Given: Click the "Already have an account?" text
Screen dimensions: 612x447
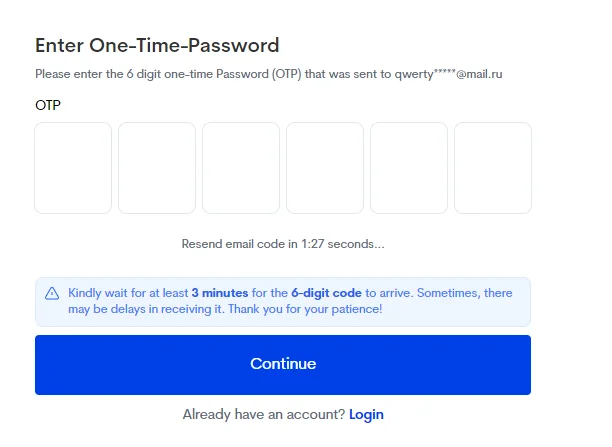Looking at the screenshot, I should (x=263, y=414).
